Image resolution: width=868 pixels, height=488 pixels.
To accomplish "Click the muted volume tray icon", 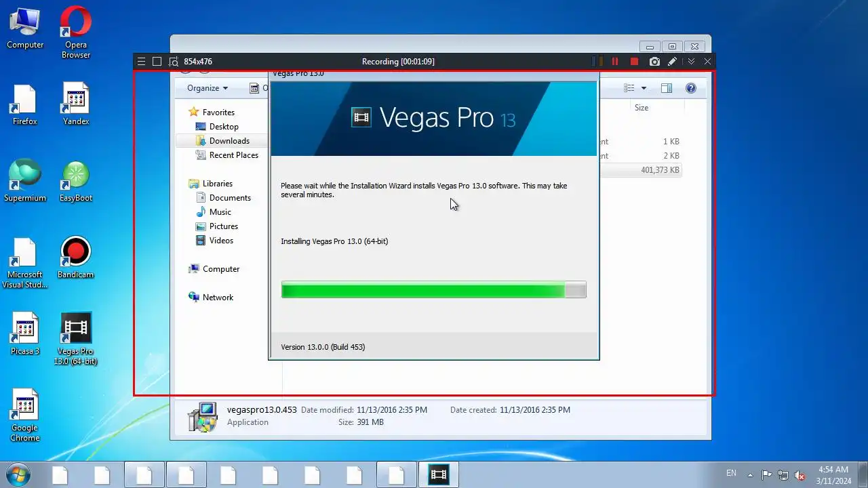I will tap(800, 474).
